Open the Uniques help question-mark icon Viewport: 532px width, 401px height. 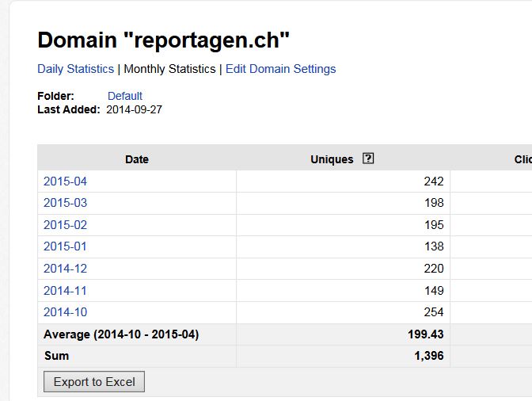368,158
